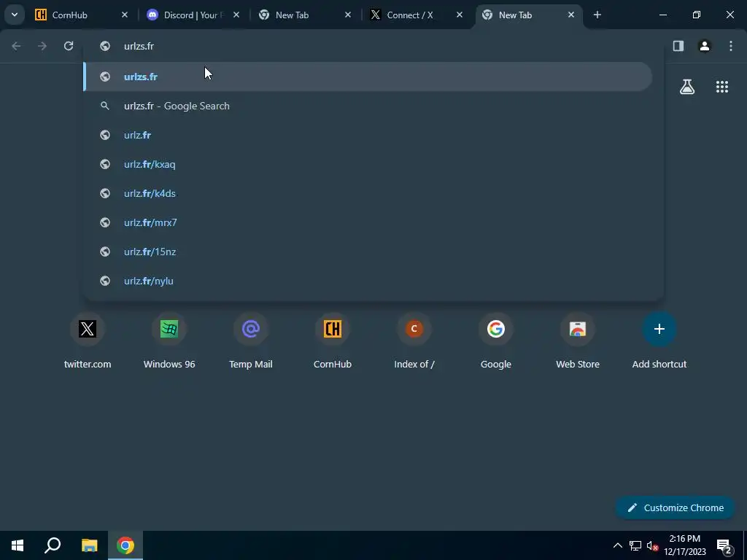The width and height of the screenshot is (747, 560).
Task: Open the taskbar clock showing 2:16 PM
Action: point(684,545)
